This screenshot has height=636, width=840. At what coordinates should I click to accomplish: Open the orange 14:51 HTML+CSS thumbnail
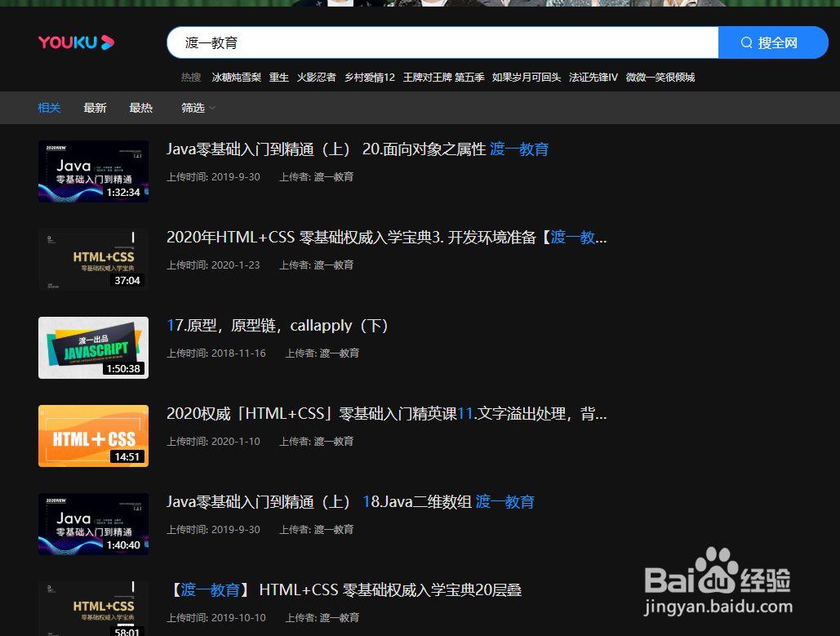coord(93,436)
